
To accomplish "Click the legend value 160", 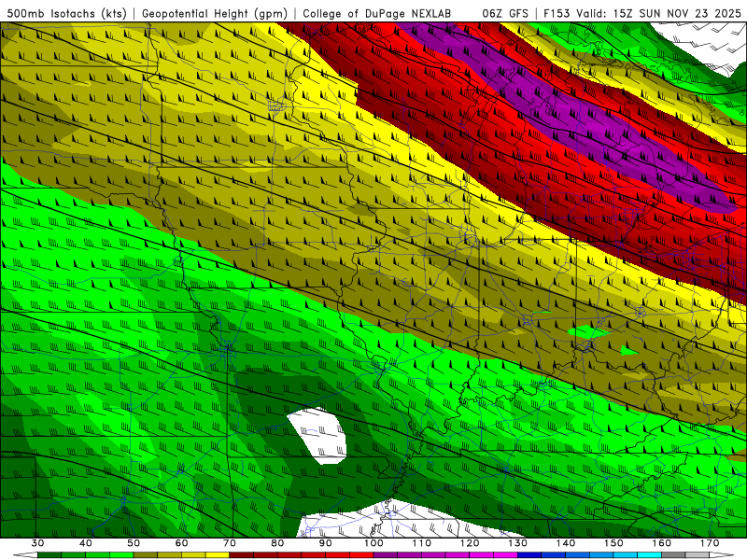I will (662, 543).
